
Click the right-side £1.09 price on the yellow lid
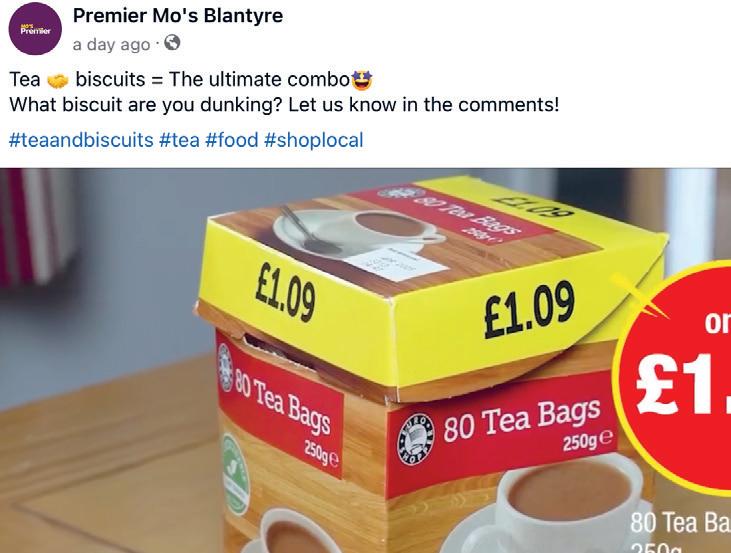[529, 309]
